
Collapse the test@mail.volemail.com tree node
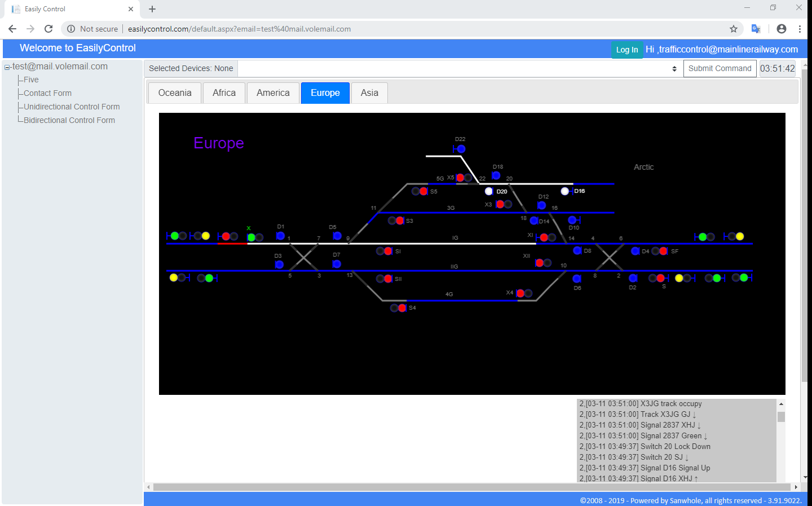point(7,67)
